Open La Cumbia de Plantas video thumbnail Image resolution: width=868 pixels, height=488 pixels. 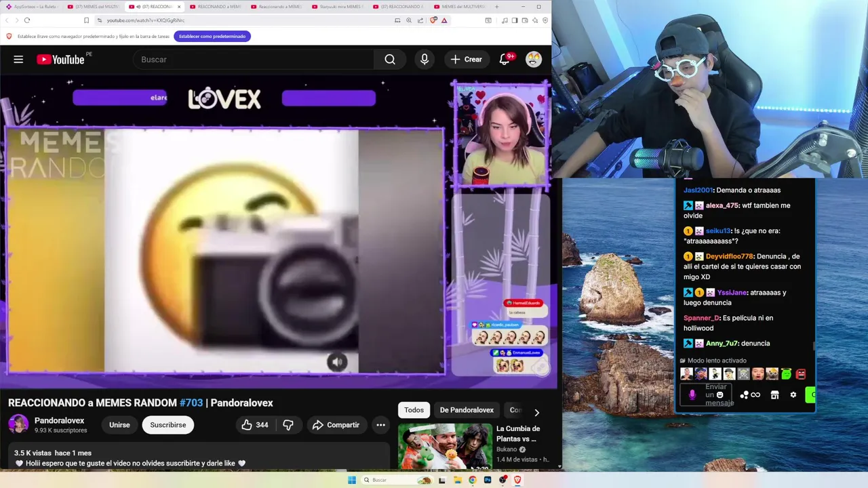[445, 447]
